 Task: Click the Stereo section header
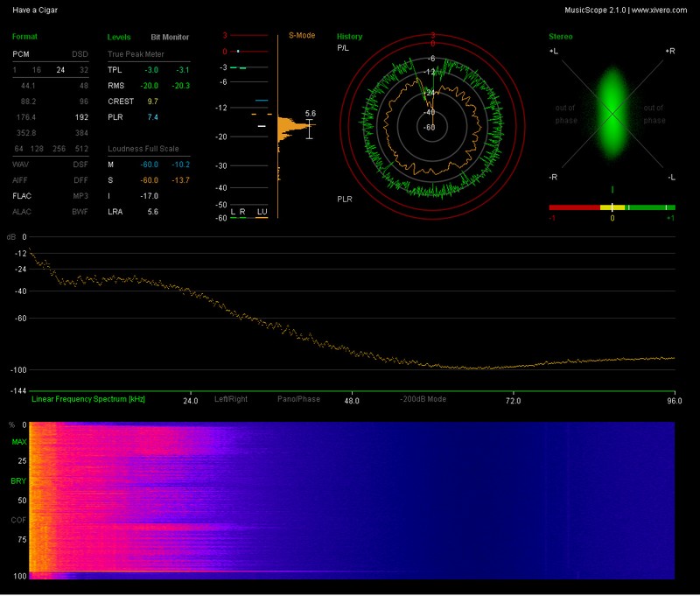coord(560,37)
